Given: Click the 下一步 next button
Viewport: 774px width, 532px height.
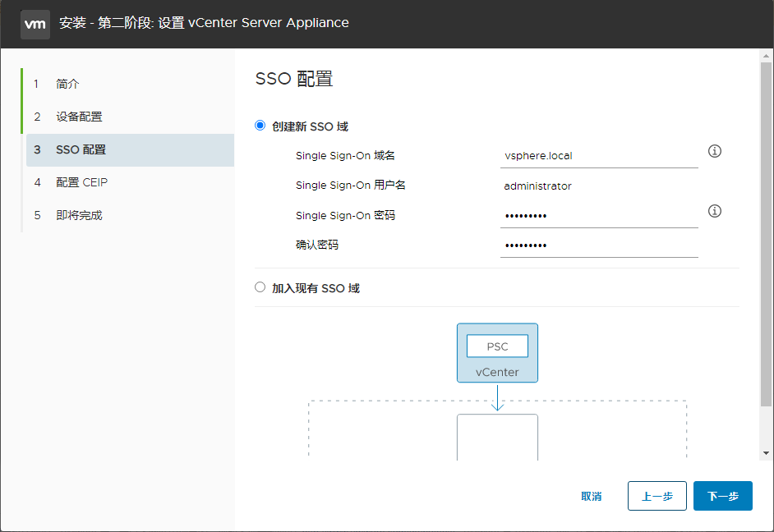Looking at the screenshot, I should [723, 496].
